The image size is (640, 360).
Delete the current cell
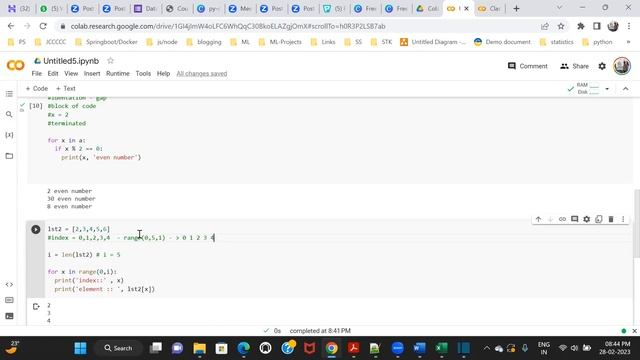tap(611, 219)
